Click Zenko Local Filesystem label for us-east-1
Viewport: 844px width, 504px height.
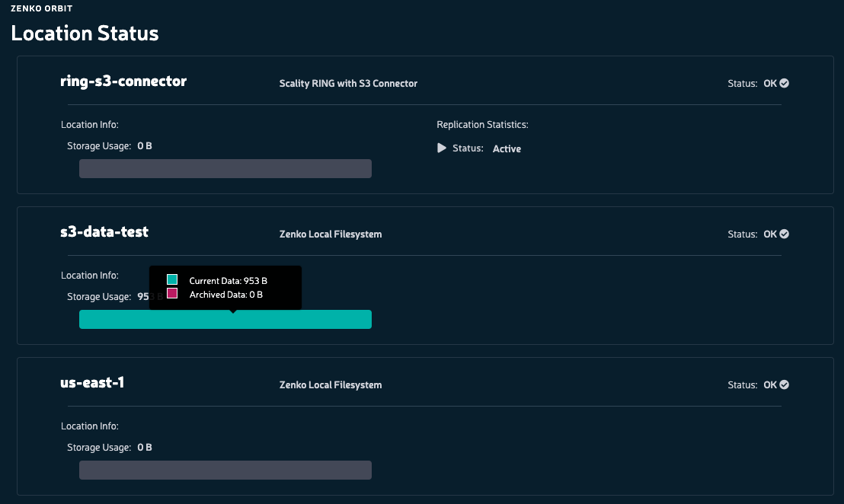(331, 384)
